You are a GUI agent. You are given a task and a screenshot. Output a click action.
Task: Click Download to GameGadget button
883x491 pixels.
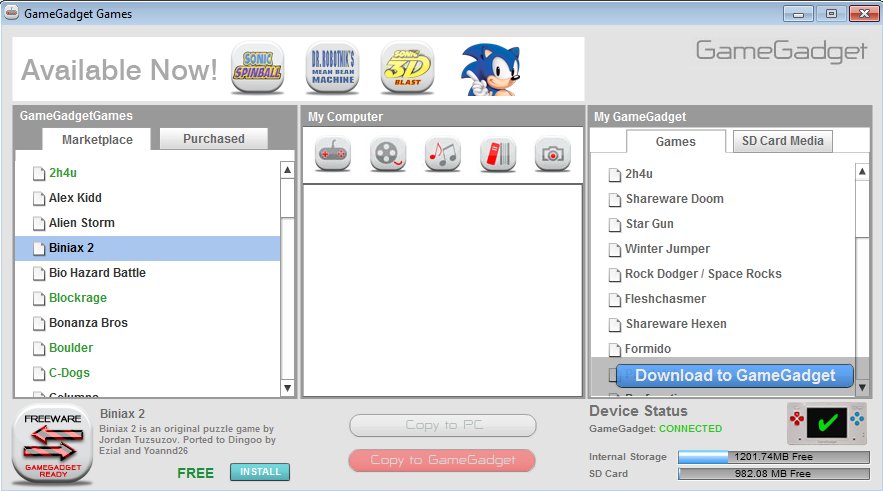(x=734, y=376)
